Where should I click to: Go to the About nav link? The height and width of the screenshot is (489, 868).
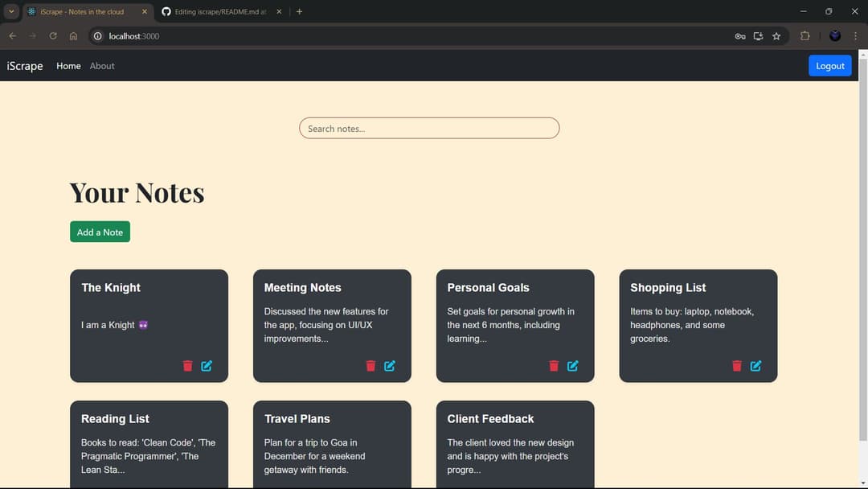tap(102, 66)
